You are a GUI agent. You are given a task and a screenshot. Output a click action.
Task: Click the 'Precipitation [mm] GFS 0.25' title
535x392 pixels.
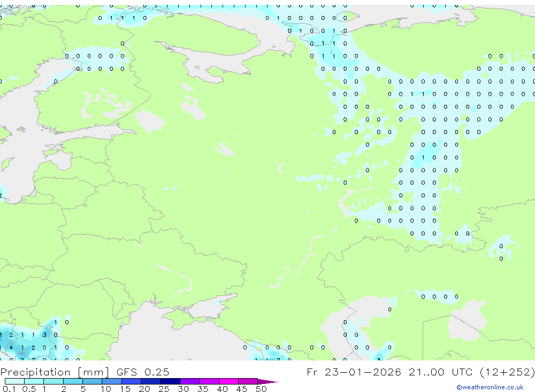pyautogui.click(x=85, y=372)
